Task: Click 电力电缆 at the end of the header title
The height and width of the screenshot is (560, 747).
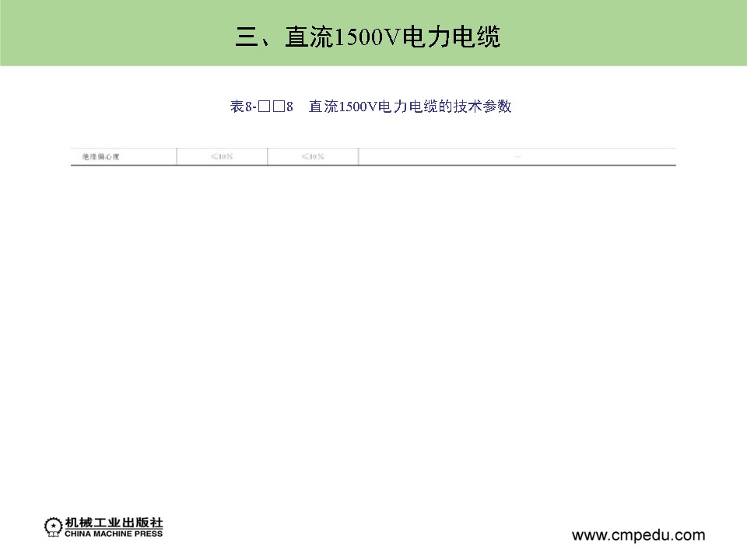Action: click(450, 37)
